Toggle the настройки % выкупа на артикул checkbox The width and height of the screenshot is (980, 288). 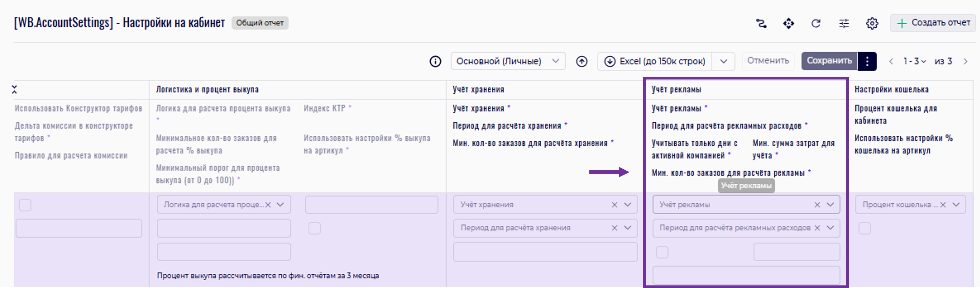coord(314,228)
